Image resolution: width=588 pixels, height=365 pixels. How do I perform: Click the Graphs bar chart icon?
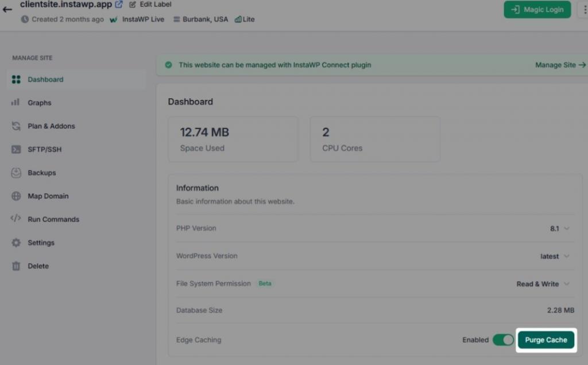[x=16, y=103]
